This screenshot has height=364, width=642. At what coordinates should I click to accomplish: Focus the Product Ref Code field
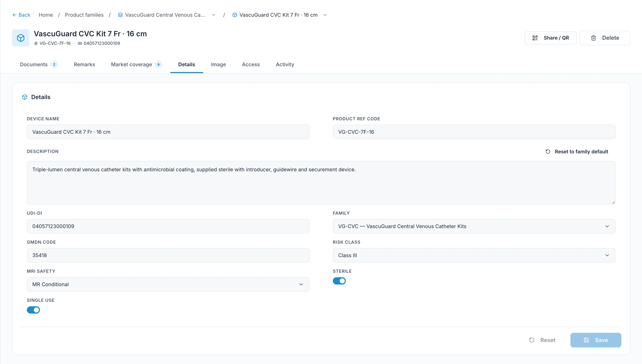474,132
